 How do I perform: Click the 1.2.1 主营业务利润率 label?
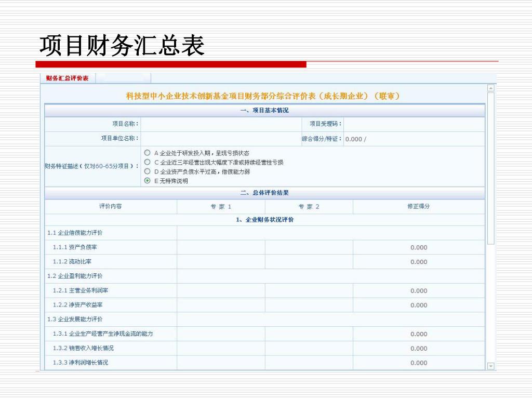tap(81, 290)
